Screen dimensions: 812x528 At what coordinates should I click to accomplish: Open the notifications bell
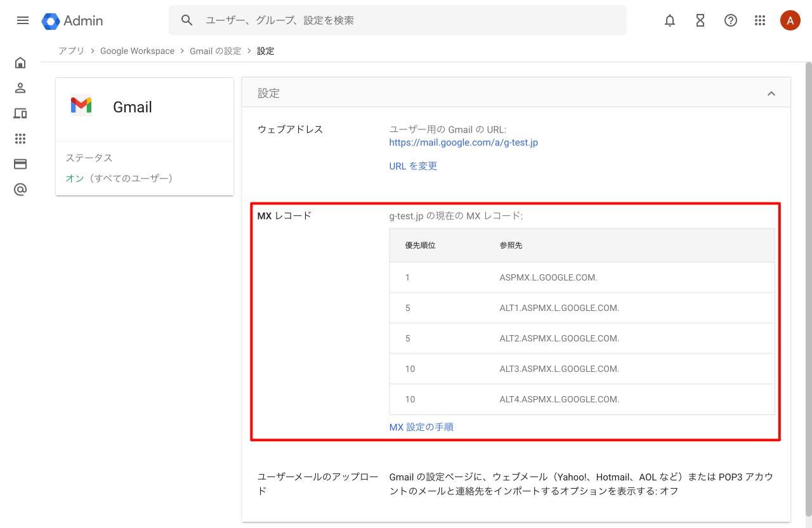point(670,20)
